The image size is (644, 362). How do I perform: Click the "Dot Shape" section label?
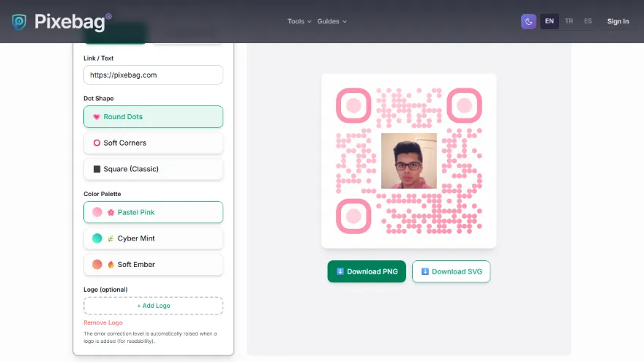99,99
